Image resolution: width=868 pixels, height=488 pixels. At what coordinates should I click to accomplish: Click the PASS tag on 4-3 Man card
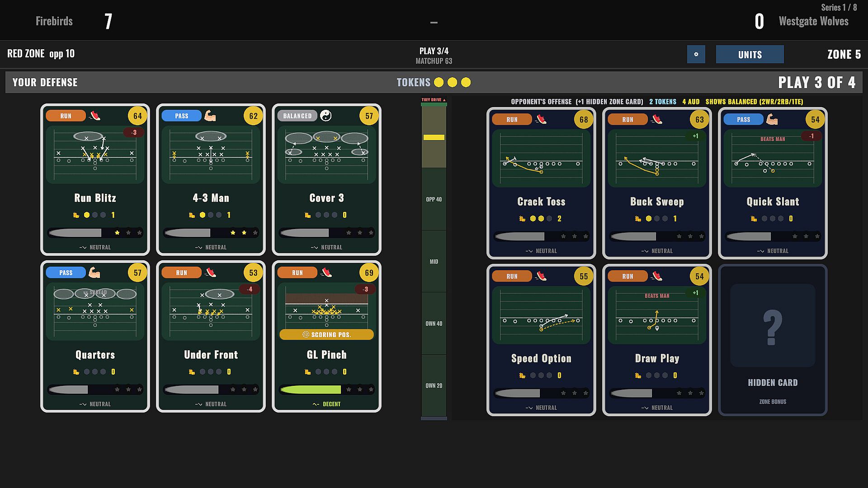181,116
